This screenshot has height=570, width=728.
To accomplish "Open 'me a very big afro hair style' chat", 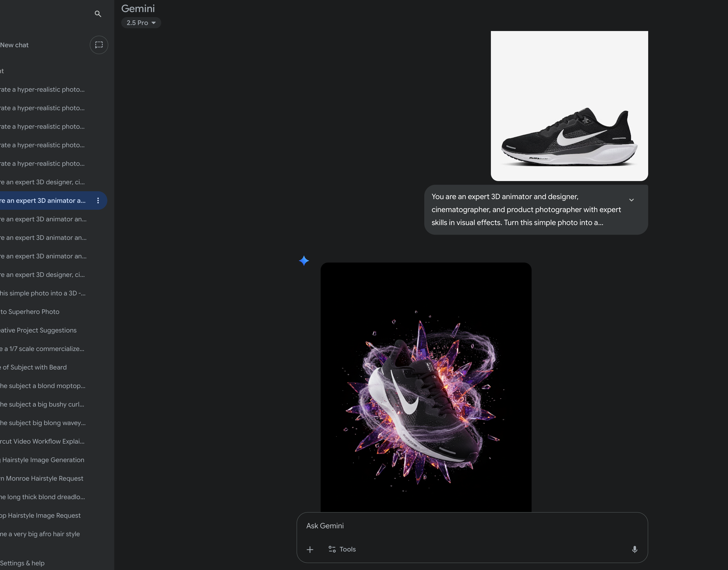I will click(x=40, y=534).
